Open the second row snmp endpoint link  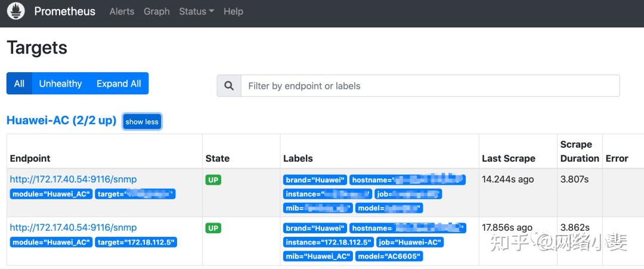coord(73,227)
